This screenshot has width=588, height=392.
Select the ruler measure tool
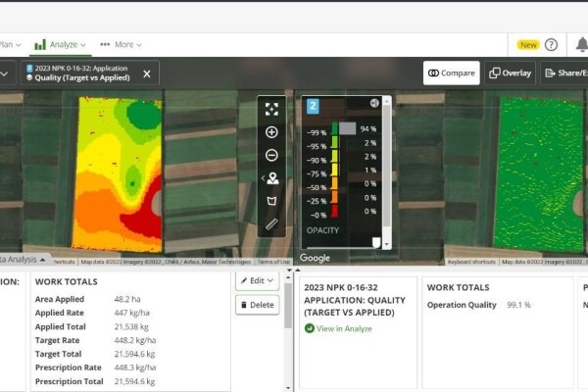point(271,224)
